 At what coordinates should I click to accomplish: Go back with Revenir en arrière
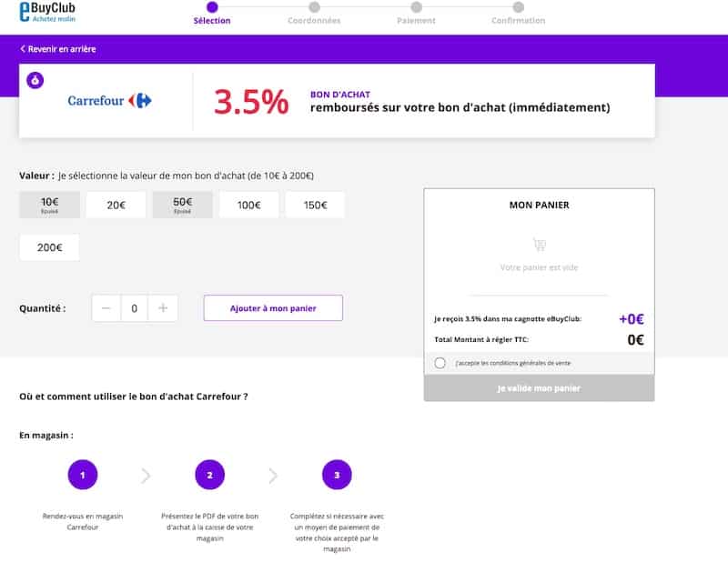tap(58, 49)
